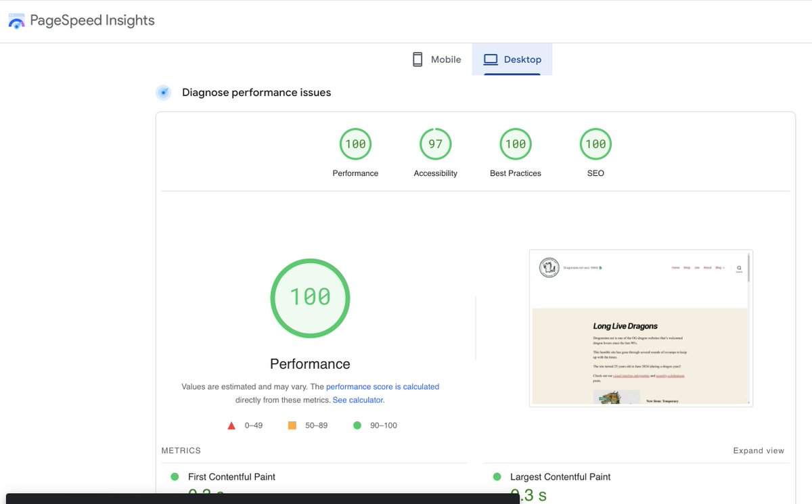The width and height of the screenshot is (812, 504).
Task: Open the See calculator link
Action: click(357, 400)
